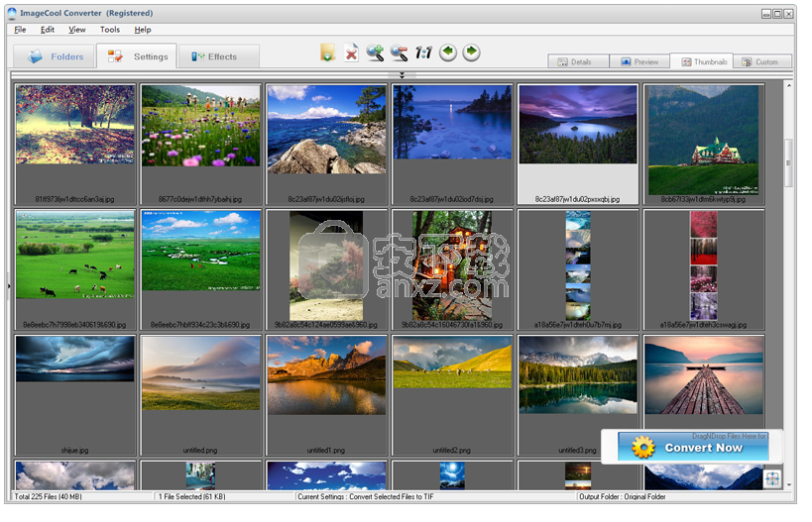Click the Convert Now button

693,447
